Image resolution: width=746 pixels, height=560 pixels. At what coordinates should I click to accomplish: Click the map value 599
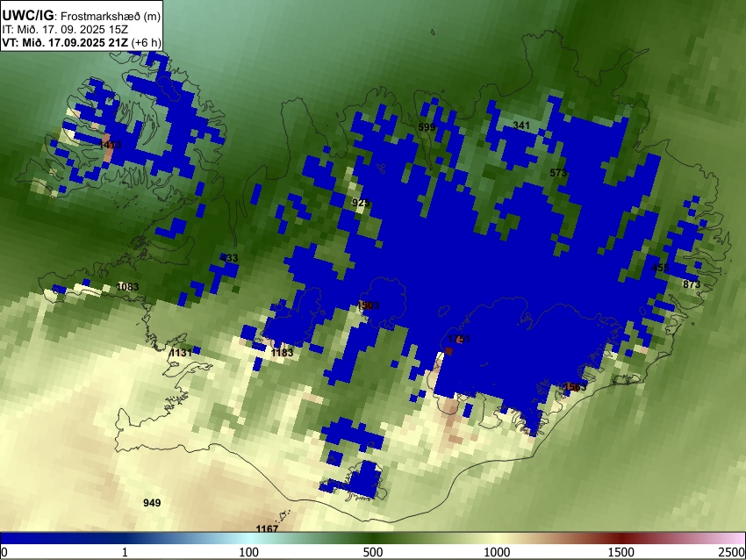[x=427, y=127]
